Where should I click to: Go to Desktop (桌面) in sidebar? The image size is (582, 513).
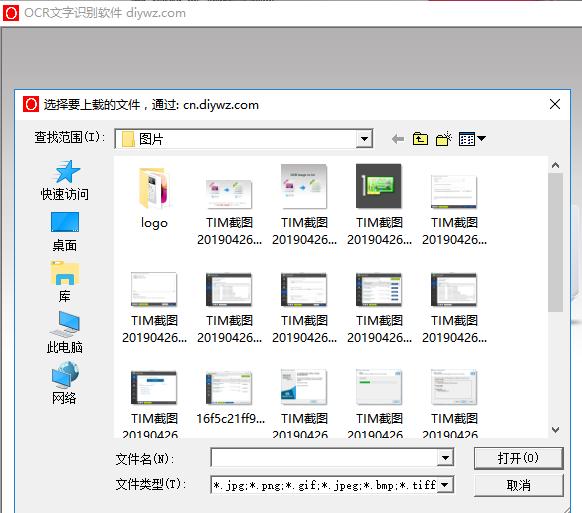65,232
